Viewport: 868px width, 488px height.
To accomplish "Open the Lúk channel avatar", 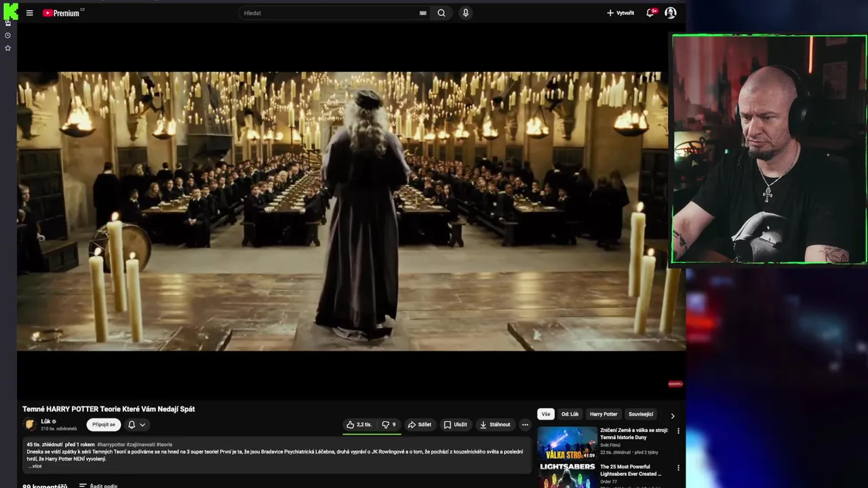I will tap(30, 424).
